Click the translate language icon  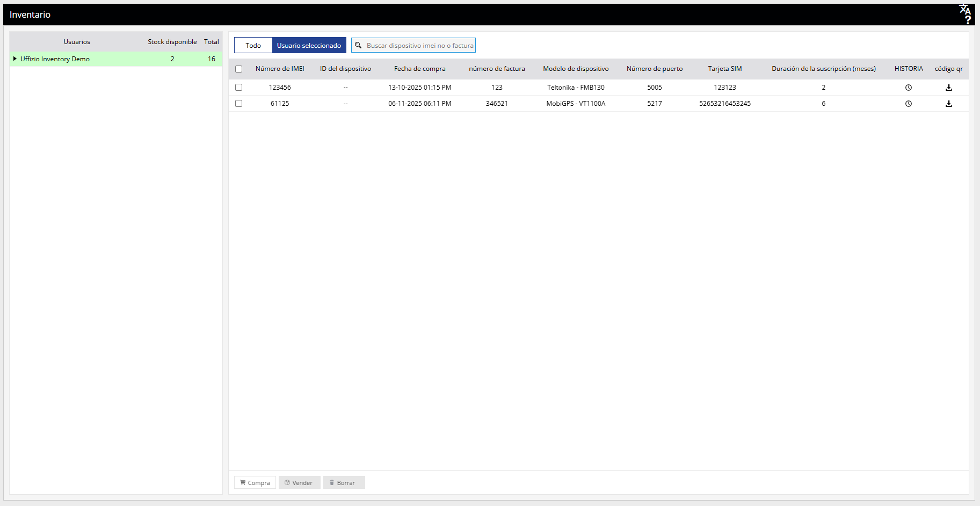(964, 9)
